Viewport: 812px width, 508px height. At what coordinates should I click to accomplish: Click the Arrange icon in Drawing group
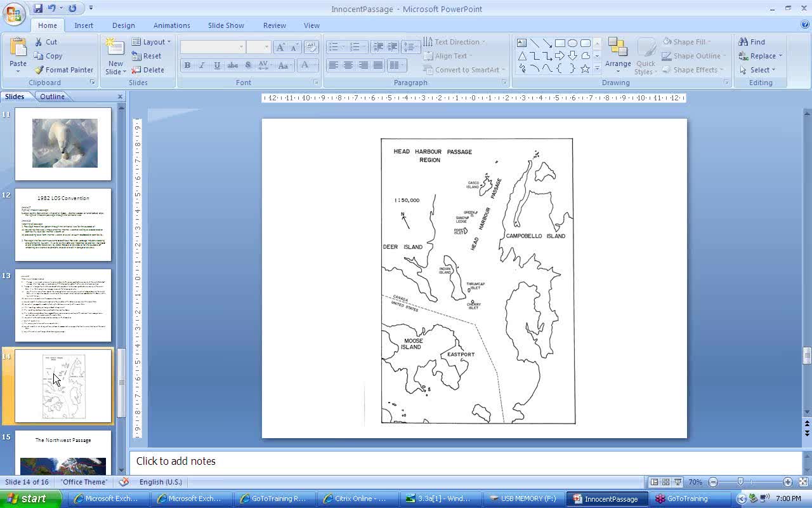point(617,49)
